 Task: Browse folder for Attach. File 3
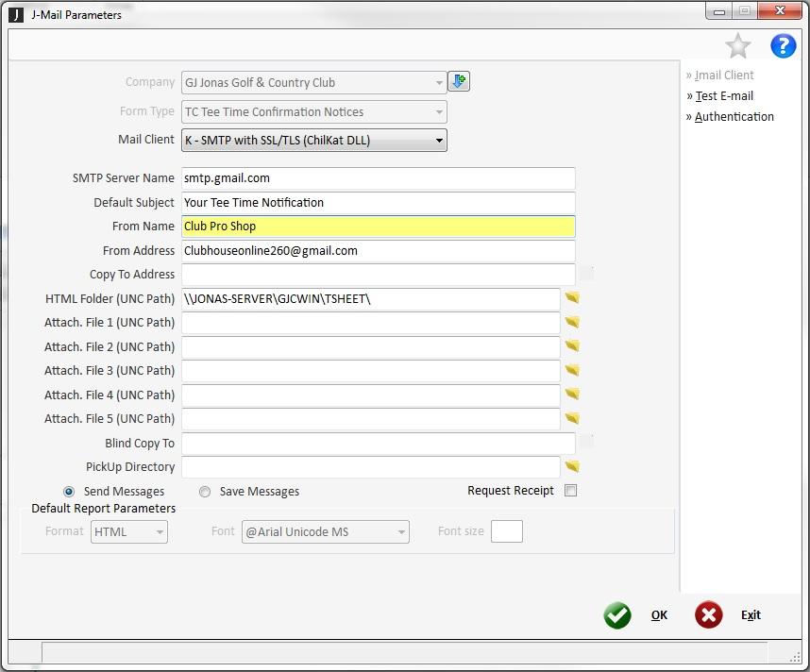pyautogui.click(x=572, y=371)
